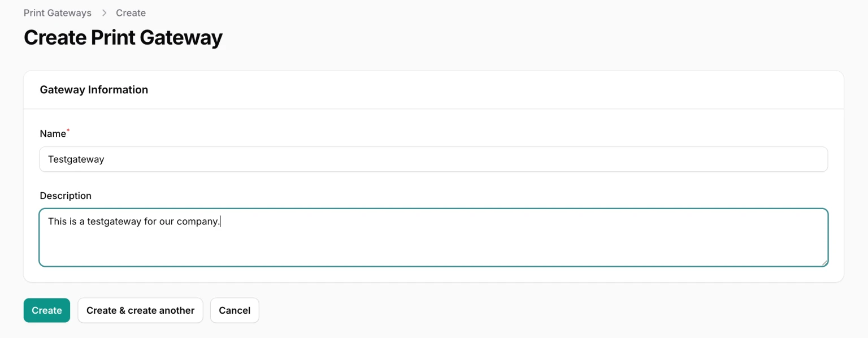Click the word This in the description
Screen dimensions: 868x338
(x=57, y=222)
